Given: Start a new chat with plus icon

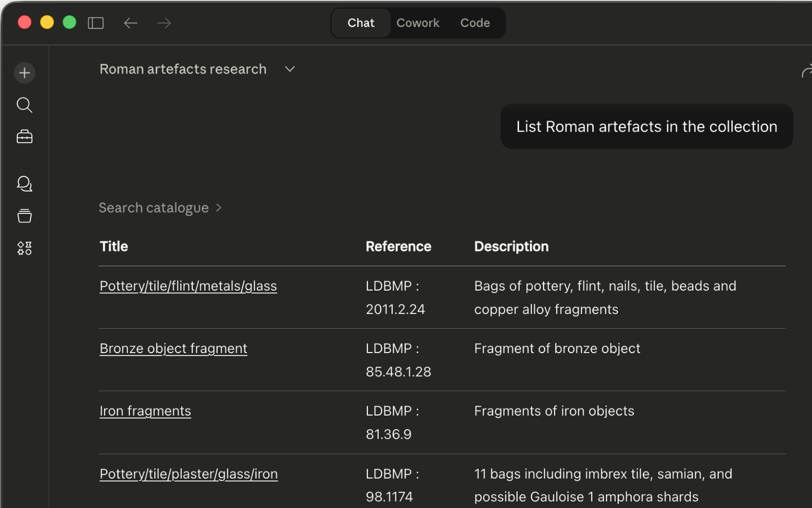Looking at the screenshot, I should click(x=24, y=73).
